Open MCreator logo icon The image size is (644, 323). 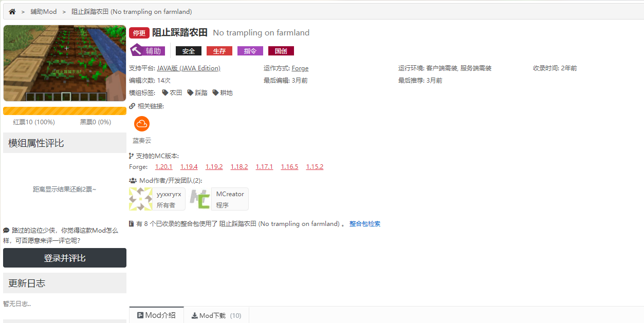coord(199,199)
